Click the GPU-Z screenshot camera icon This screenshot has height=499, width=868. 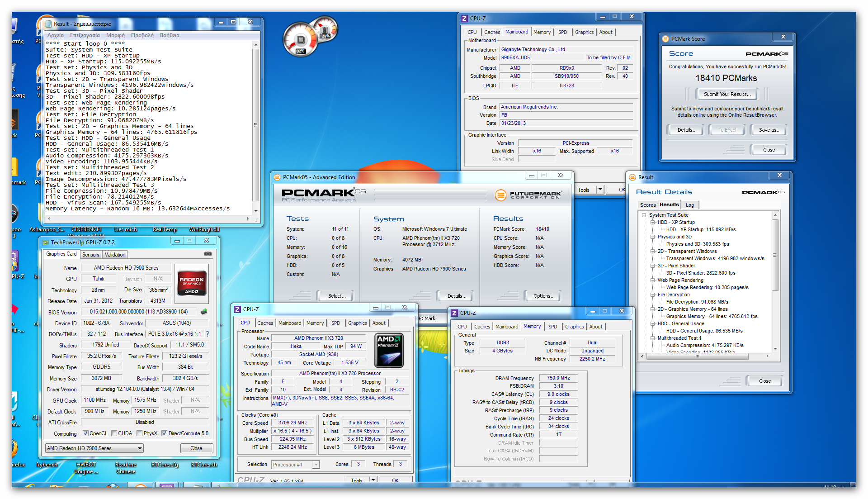(208, 254)
